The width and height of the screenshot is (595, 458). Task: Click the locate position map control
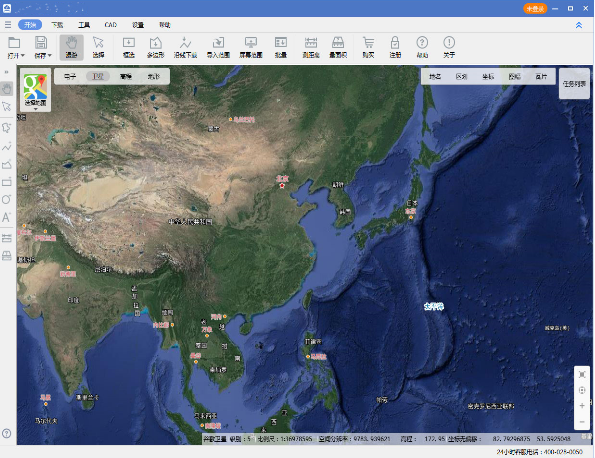pos(582,390)
